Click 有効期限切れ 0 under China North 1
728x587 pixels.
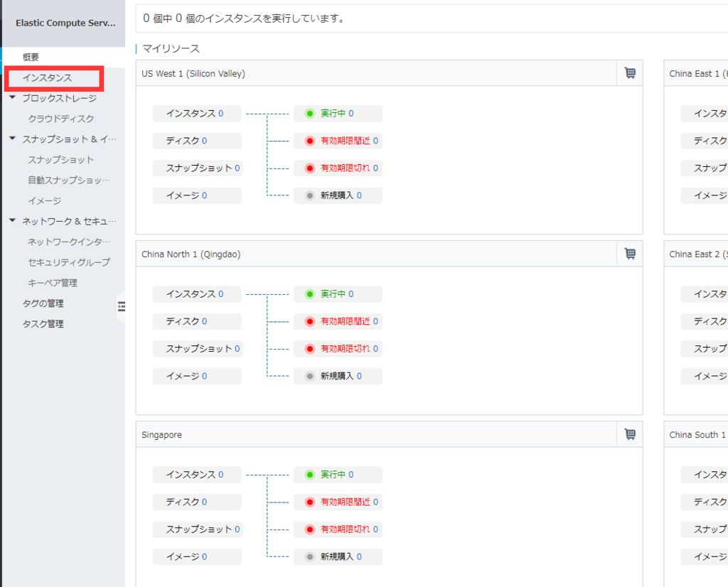point(338,348)
